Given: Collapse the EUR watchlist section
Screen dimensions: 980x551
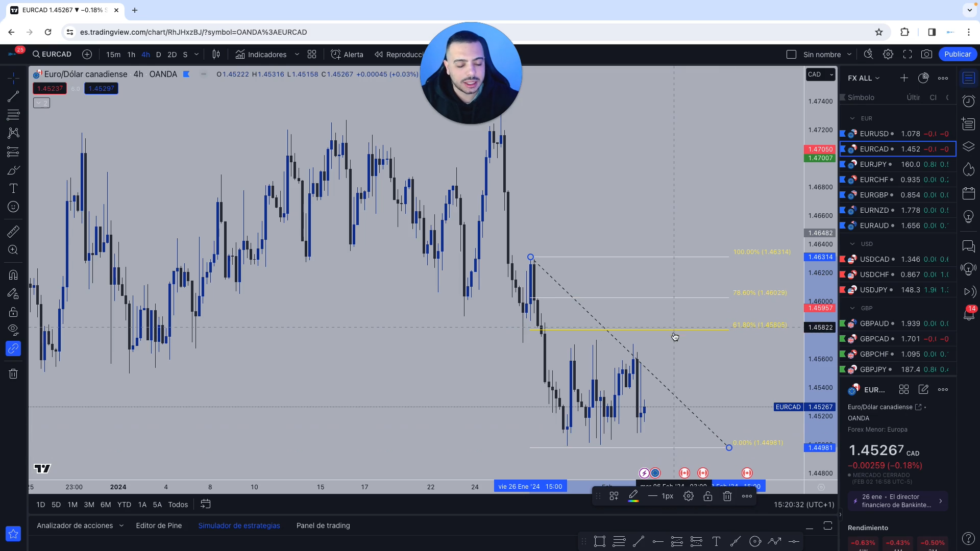Looking at the screenshot, I should coord(852,118).
